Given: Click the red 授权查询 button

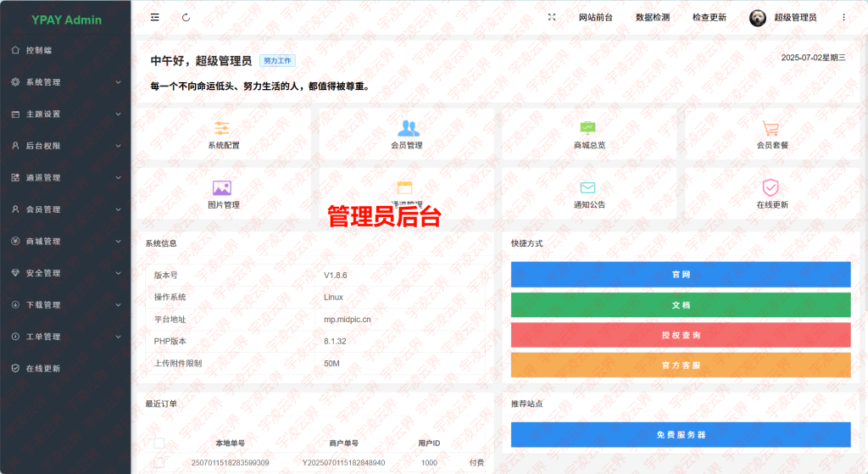Looking at the screenshot, I should coord(681,335).
